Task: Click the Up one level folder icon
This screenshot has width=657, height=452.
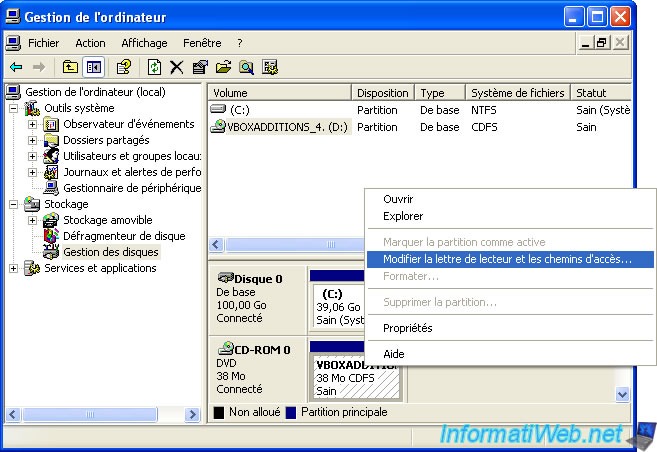Action: point(70,67)
